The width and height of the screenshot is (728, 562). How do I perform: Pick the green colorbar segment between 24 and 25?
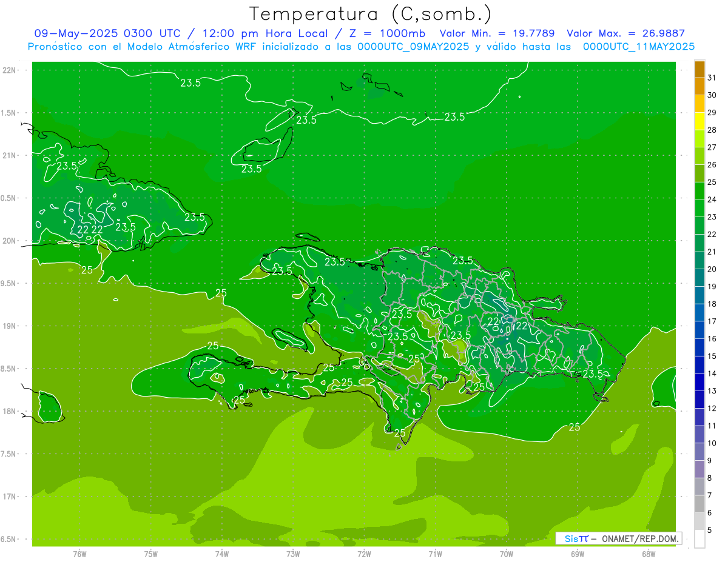pos(699,191)
